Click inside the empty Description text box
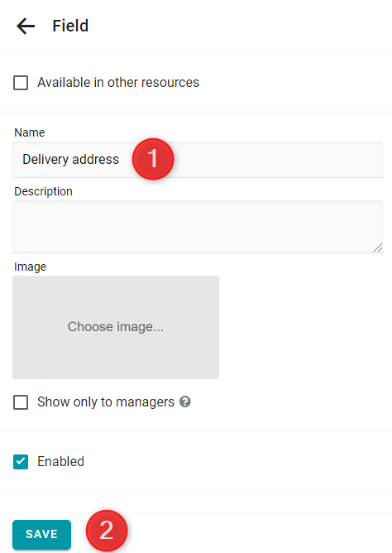Viewport: 392px width, 553px height. tap(198, 227)
